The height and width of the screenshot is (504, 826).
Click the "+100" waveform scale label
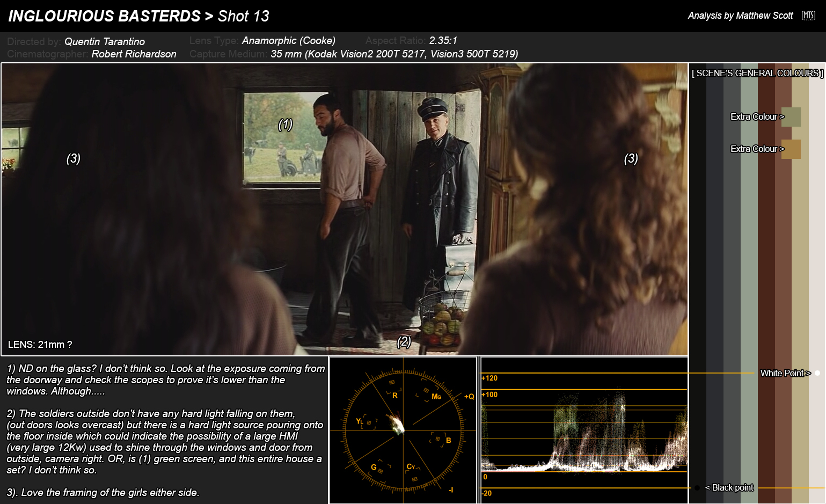click(489, 395)
